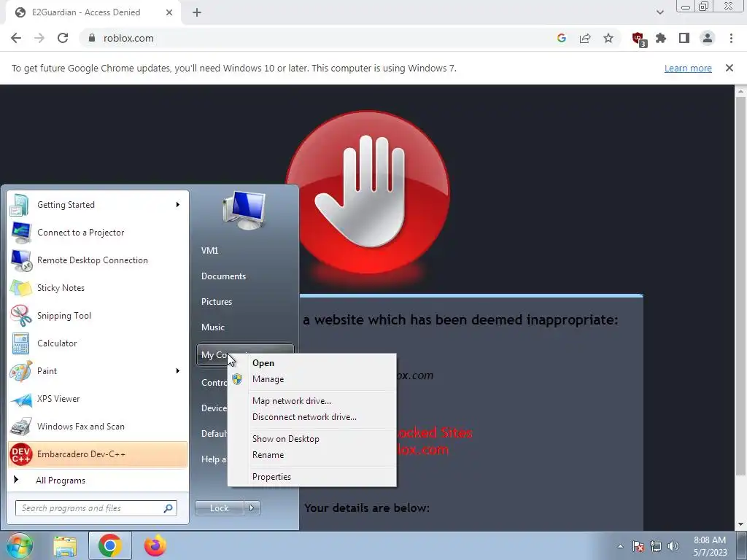This screenshot has height=560, width=747.
Task: Reload the roblox.com page
Action: pyautogui.click(x=63, y=38)
